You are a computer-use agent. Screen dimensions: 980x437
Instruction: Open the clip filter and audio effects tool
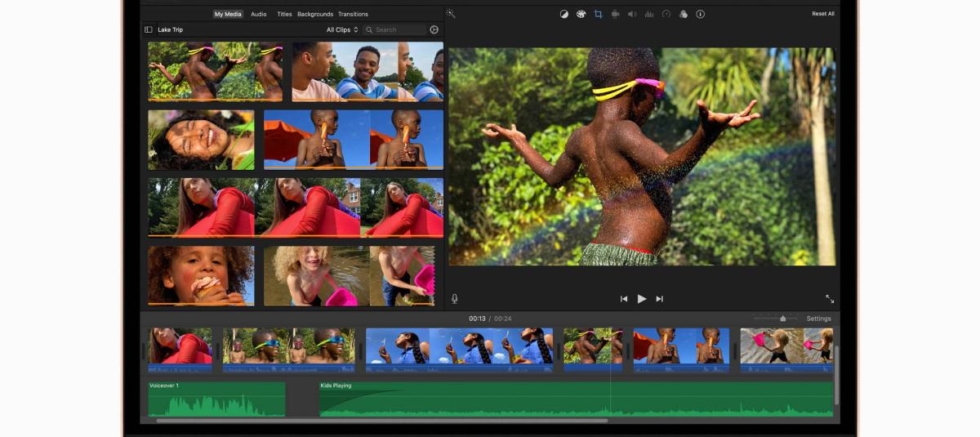tap(684, 14)
